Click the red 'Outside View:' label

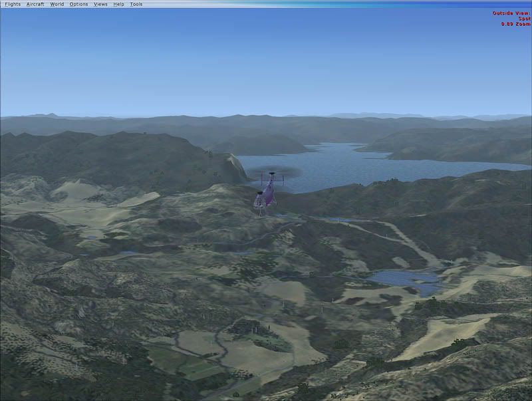(x=511, y=13)
